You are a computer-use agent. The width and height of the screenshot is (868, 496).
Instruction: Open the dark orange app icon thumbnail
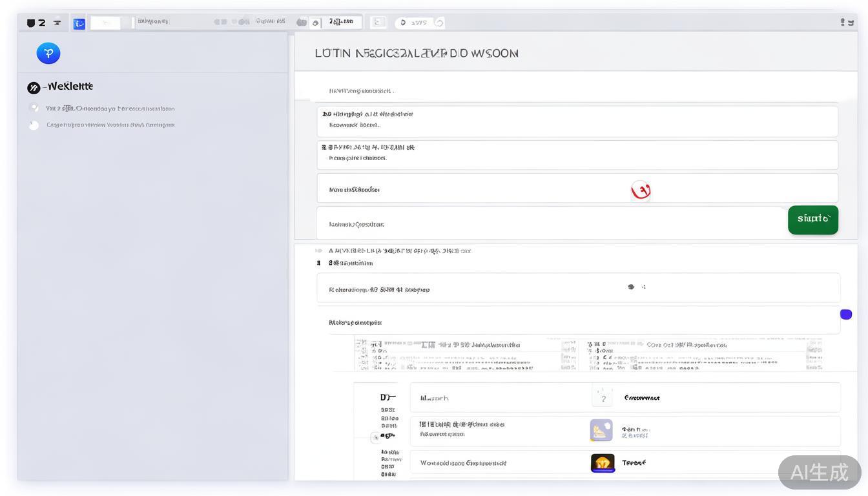[603, 463]
